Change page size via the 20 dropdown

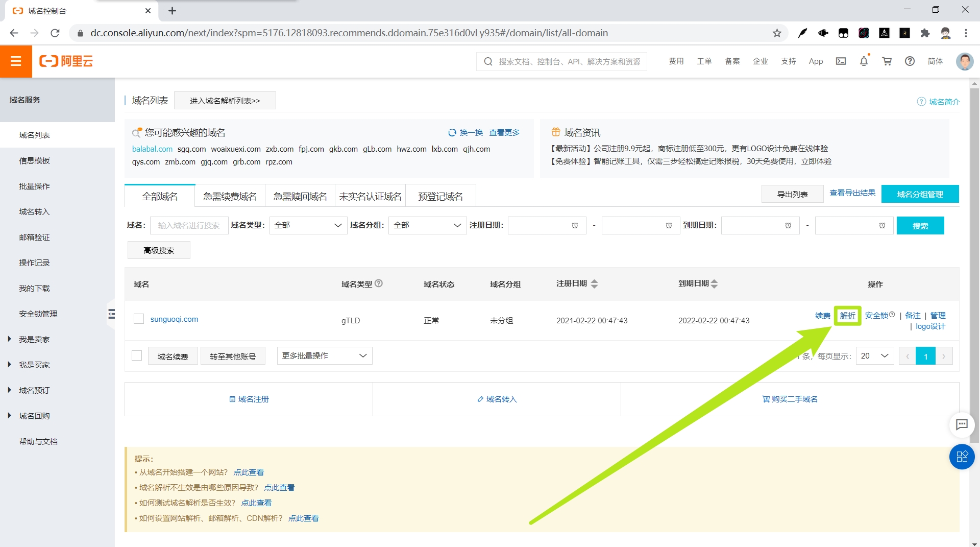pos(874,355)
